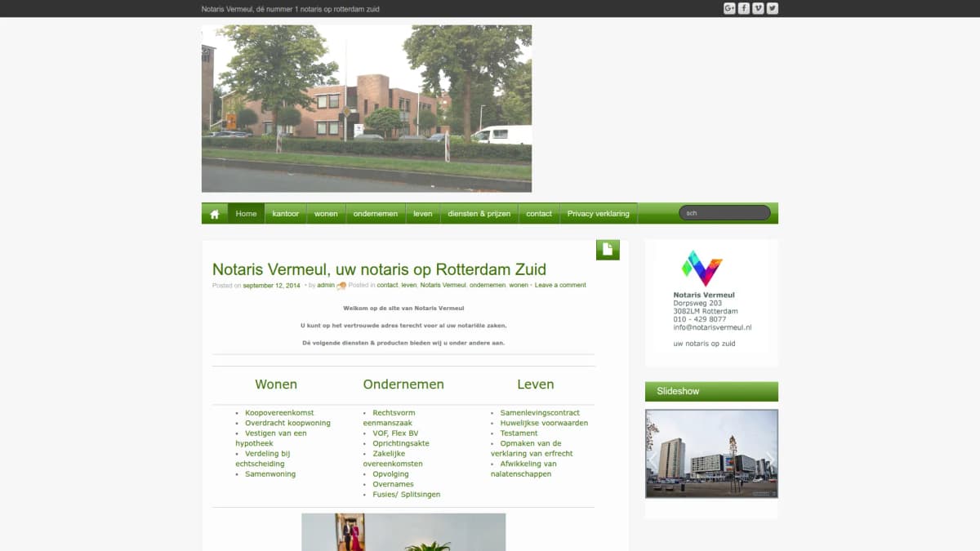This screenshot has width=980, height=551.
Task: Click the green document icon near the post title
Action: (x=608, y=249)
